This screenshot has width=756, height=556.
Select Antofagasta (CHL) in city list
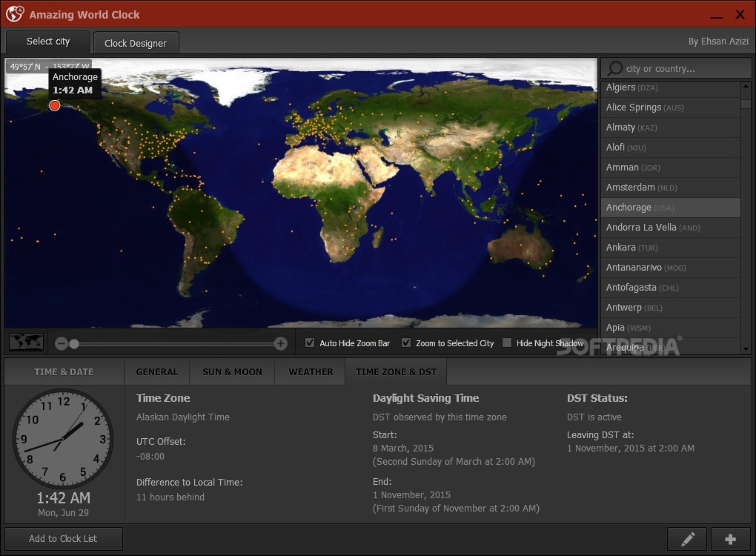pyautogui.click(x=670, y=288)
